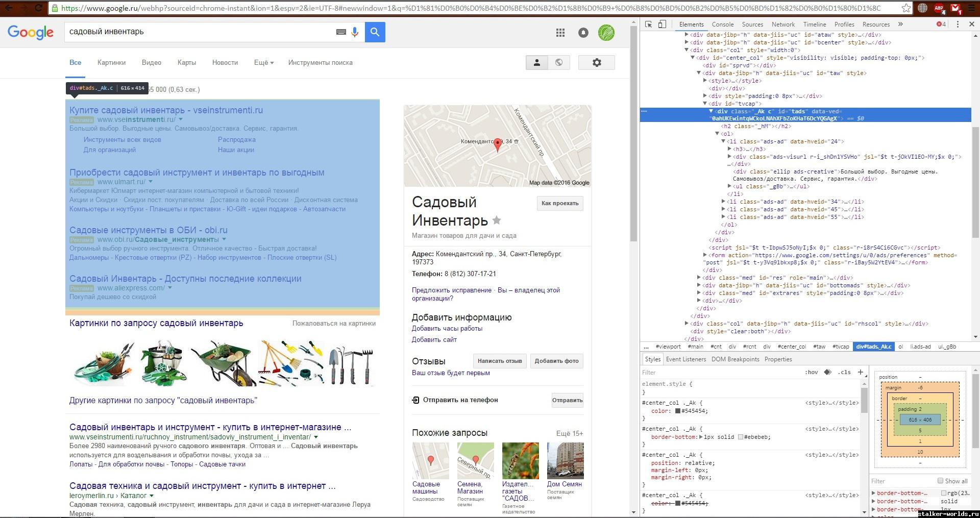Activate the inspect element picker in DevTools
The image size is (980, 518).
click(x=648, y=24)
